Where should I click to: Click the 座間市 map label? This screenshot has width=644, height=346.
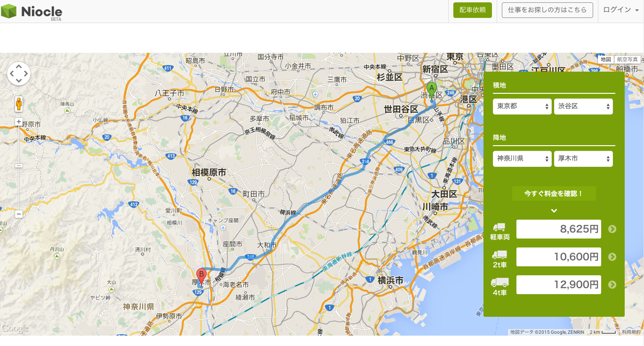click(x=233, y=244)
